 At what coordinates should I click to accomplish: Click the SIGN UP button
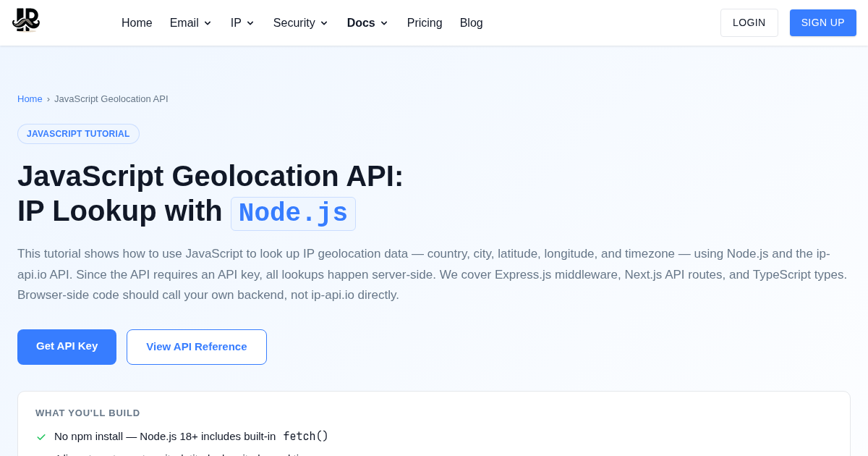point(823,22)
